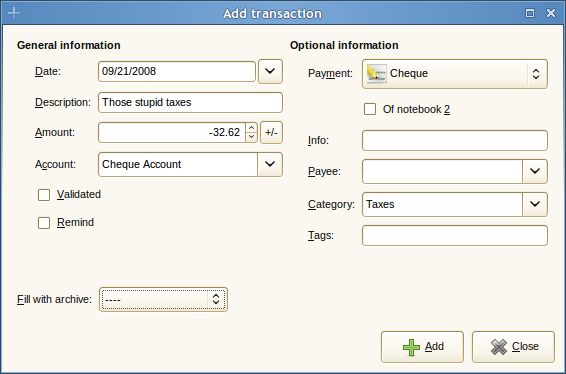Click the cheque payment icon
The image size is (566, 374).
coord(376,74)
